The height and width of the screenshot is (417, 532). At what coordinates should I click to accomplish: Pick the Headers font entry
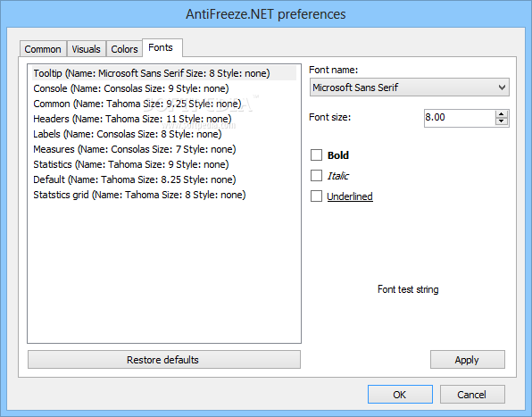[x=164, y=119]
